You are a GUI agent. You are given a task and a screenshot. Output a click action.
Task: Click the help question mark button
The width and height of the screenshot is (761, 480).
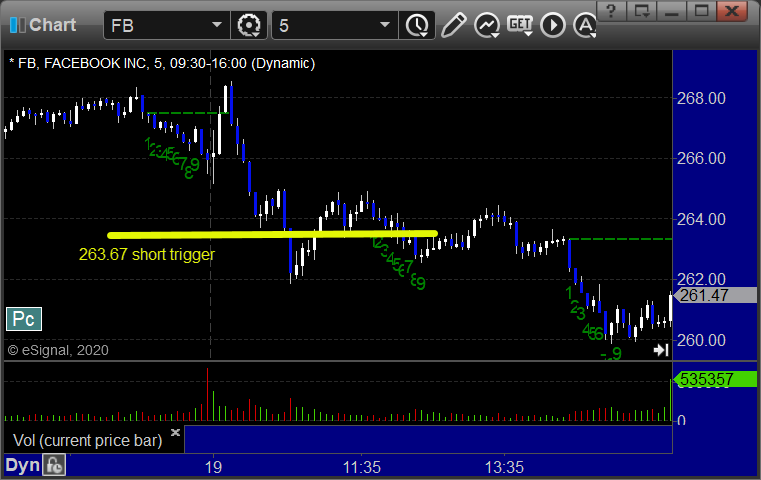click(612, 11)
